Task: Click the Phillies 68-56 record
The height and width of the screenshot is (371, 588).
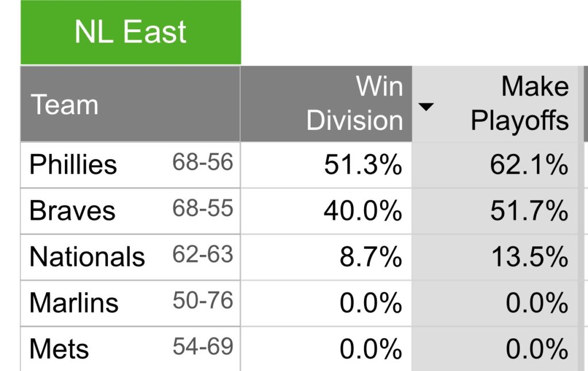Action: 203,163
